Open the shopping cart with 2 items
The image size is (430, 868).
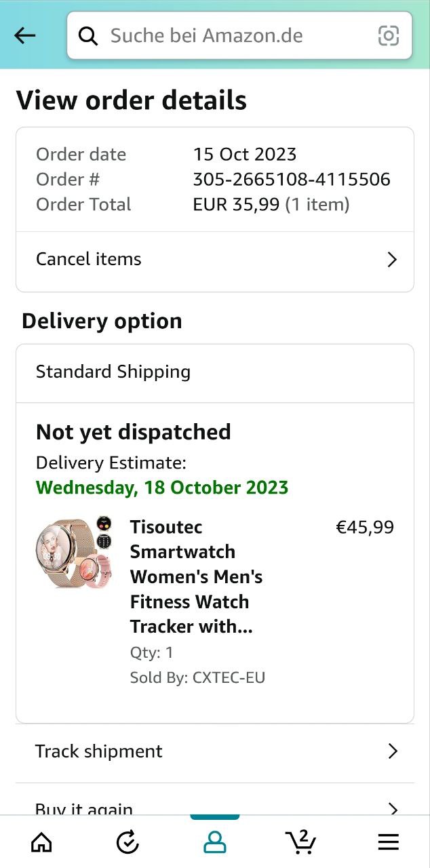[x=300, y=842]
